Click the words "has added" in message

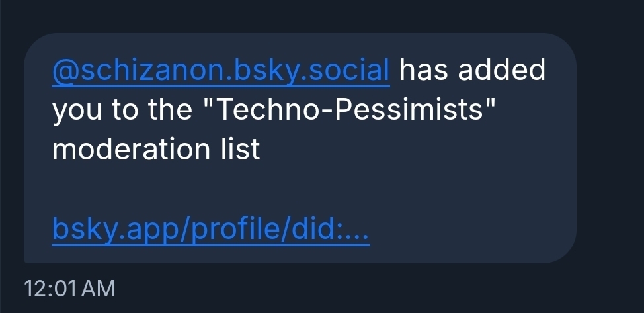pos(472,70)
